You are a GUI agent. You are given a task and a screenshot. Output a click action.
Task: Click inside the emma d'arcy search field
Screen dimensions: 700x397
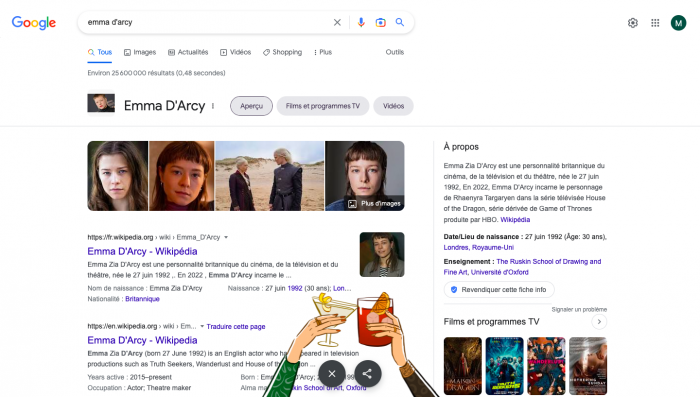(x=205, y=22)
